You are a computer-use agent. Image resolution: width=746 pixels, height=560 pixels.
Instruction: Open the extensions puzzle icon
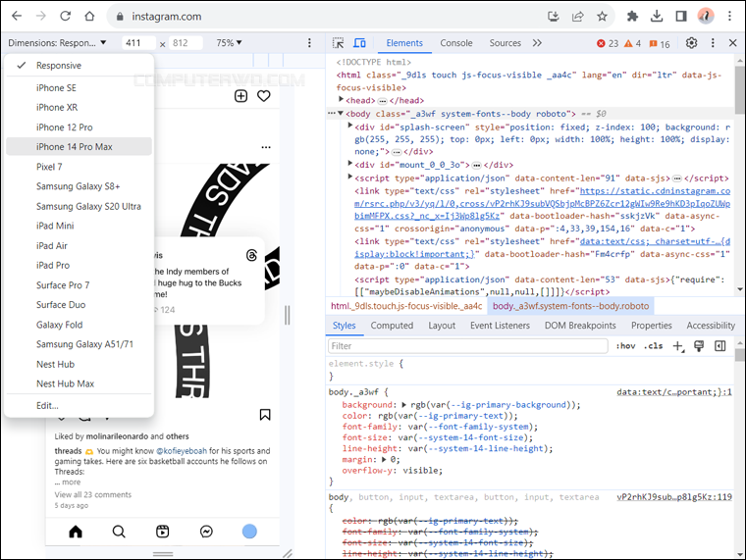[x=632, y=17]
